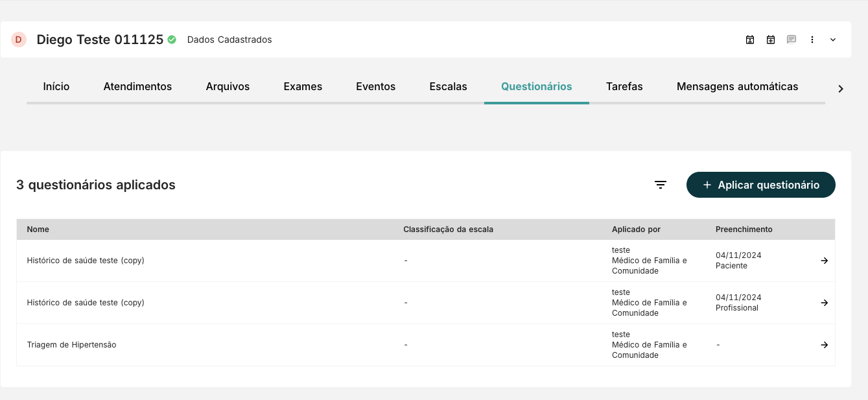Image resolution: width=868 pixels, height=400 pixels.
Task: Select the Escalas tab
Action: (448, 86)
